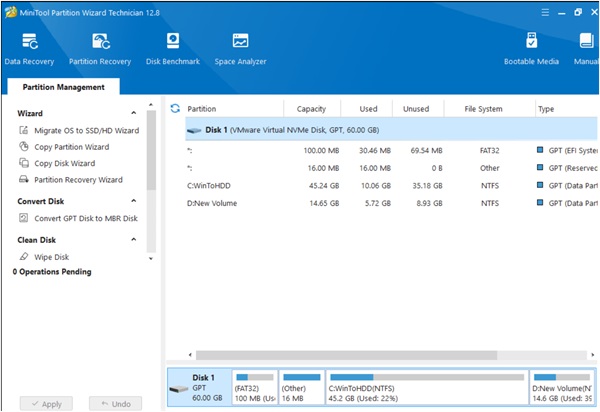Screen dimensions: 600x412
Task: Select the Partition Management tab
Action: pyautogui.click(x=64, y=87)
